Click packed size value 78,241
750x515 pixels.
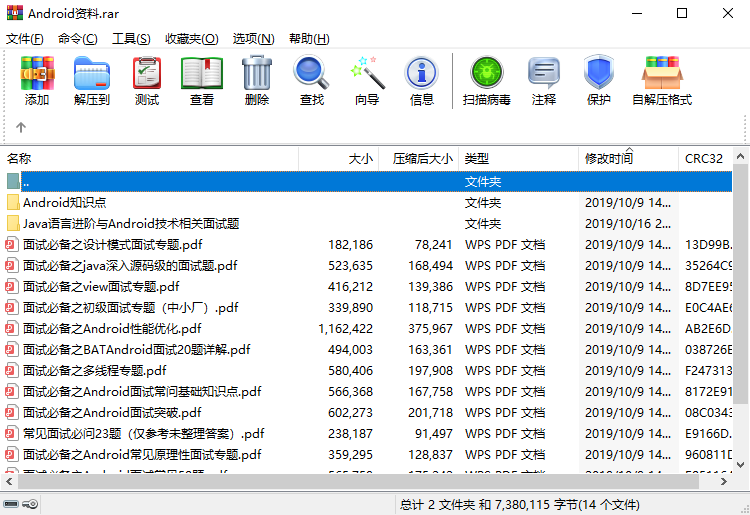point(433,245)
